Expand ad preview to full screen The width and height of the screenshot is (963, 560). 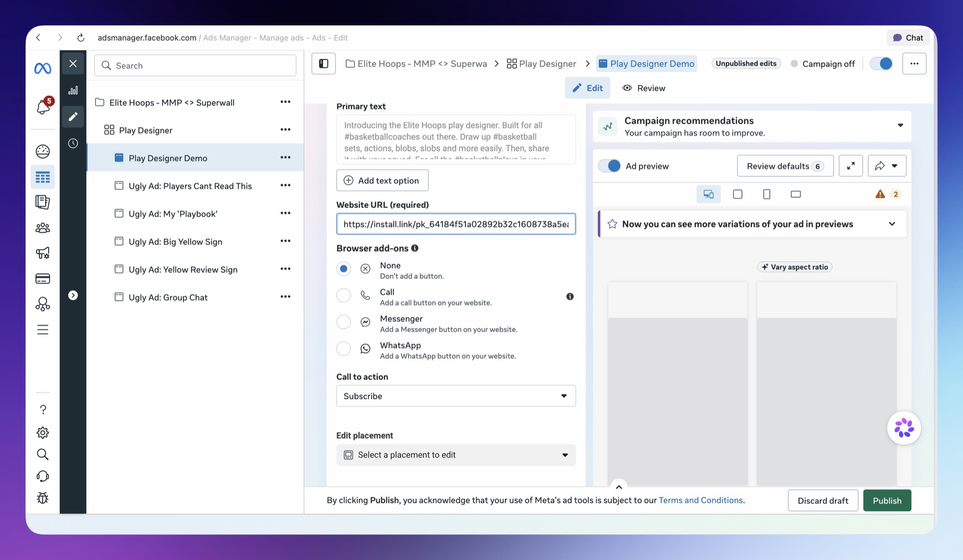click(x=851, y=166)
